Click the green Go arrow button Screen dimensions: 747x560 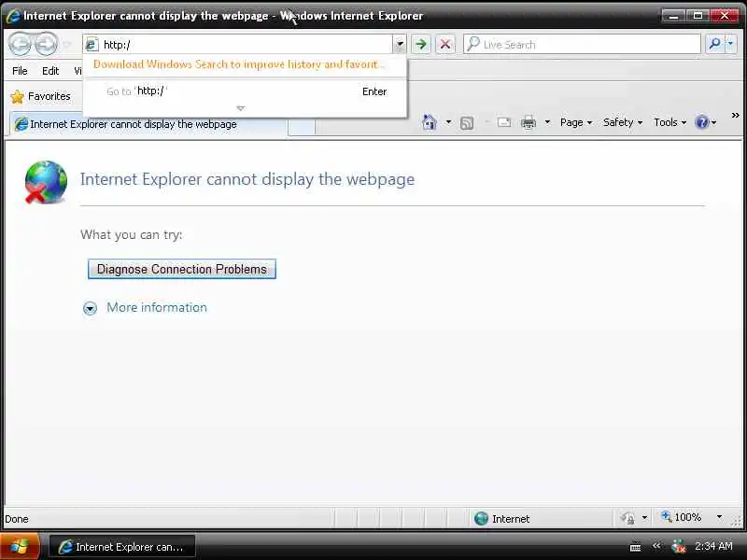[421, 44]
